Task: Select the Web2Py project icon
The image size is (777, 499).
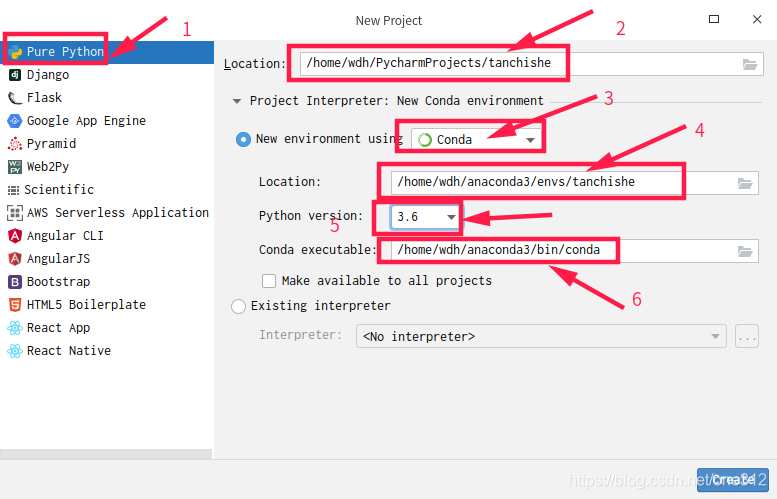Action: coord(15,166)
